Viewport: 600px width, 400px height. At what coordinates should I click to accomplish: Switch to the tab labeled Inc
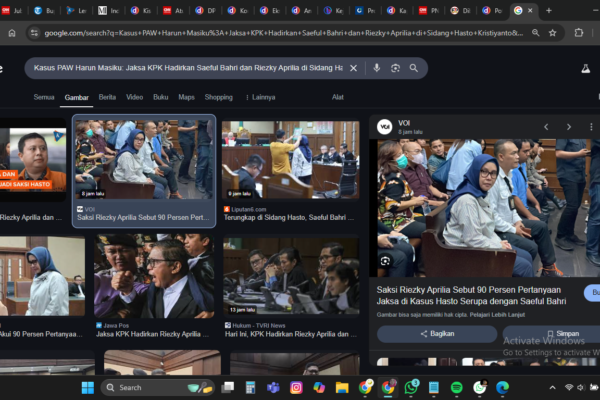point(108,11)
